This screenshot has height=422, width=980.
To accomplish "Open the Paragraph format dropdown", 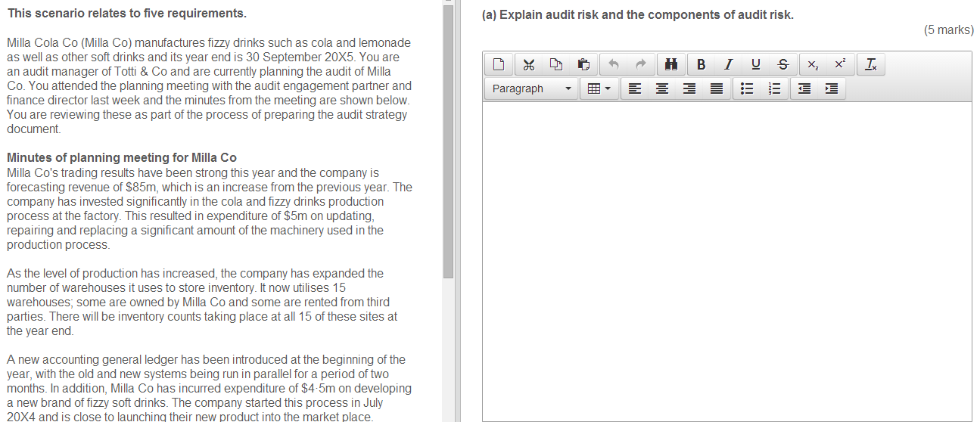I will (x=531, y=89).
